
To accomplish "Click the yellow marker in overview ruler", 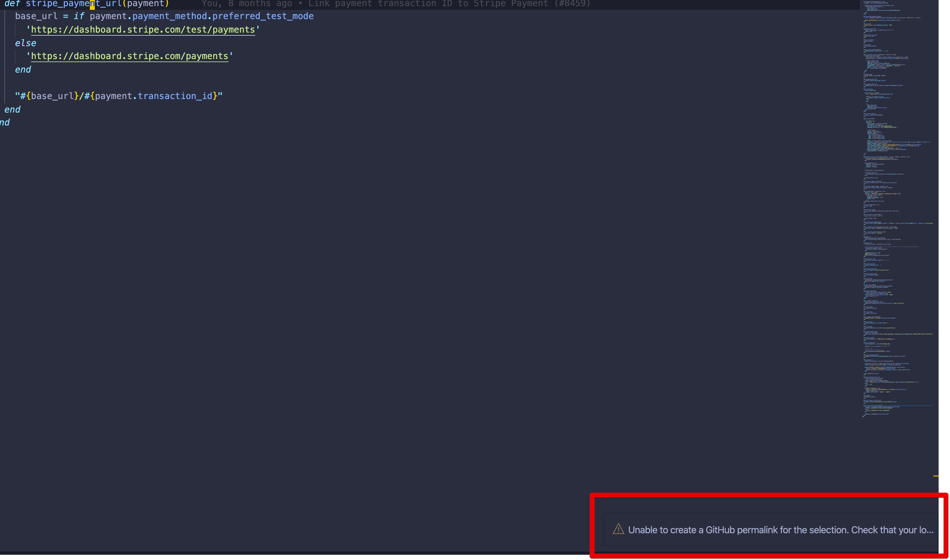I will point(936,476).
